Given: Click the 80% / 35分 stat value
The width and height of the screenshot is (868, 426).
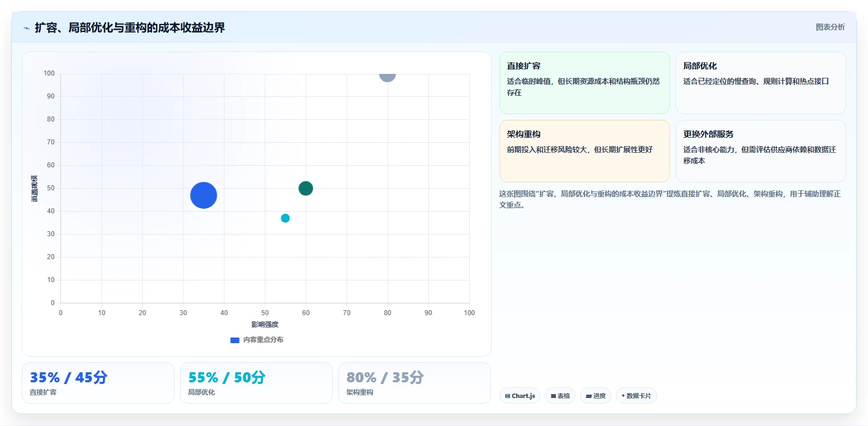Looking at the screenshot, I should click(385, 378).
